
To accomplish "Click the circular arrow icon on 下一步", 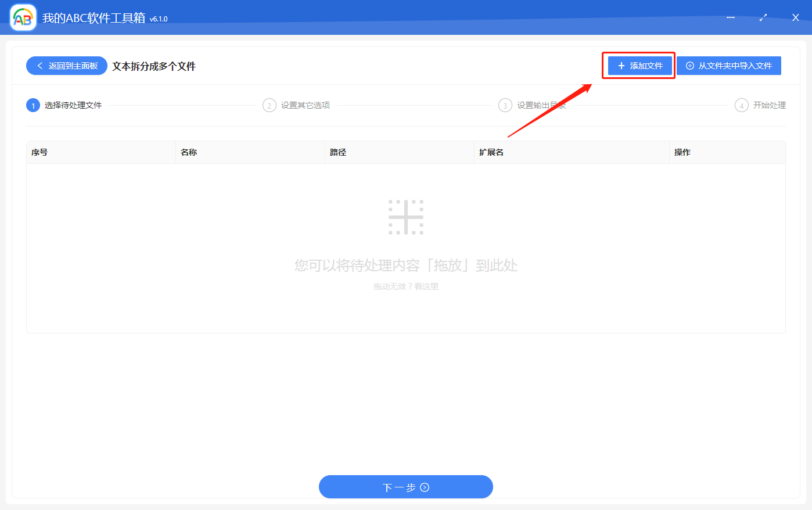I will (425, 487).
